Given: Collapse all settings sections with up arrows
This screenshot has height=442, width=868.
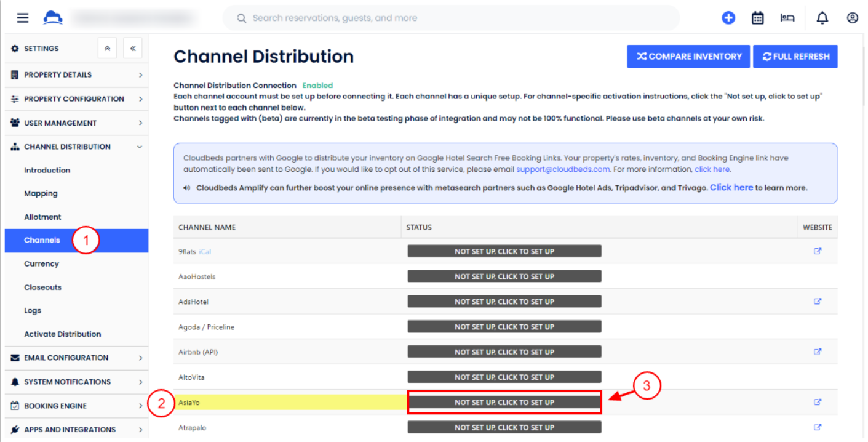Looking at the screenshot, I should click(x=107, y=49).
